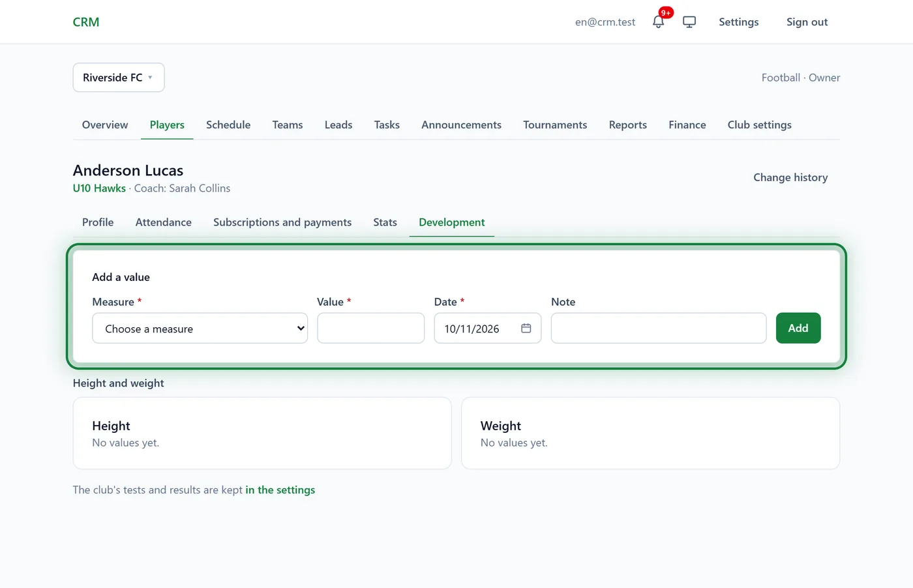
Task: Open the Choose a measure dropdown
Action: 200,329
